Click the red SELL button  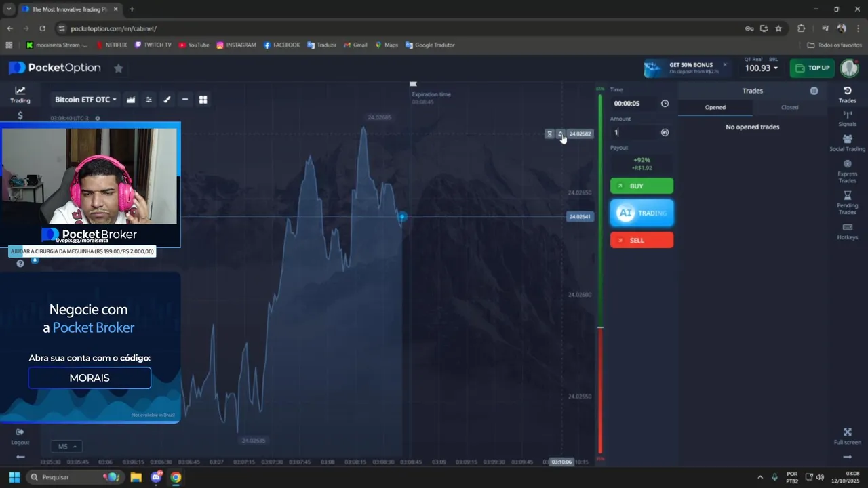click(x=642, y=240)
